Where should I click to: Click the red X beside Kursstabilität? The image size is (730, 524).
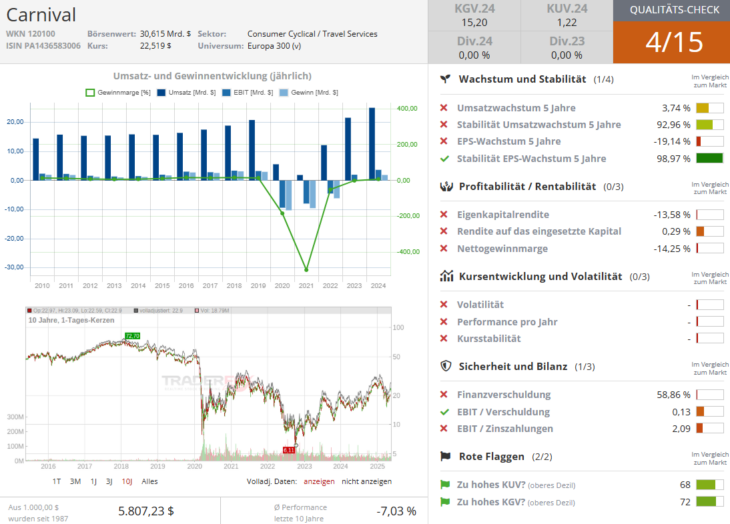[444, 338]
